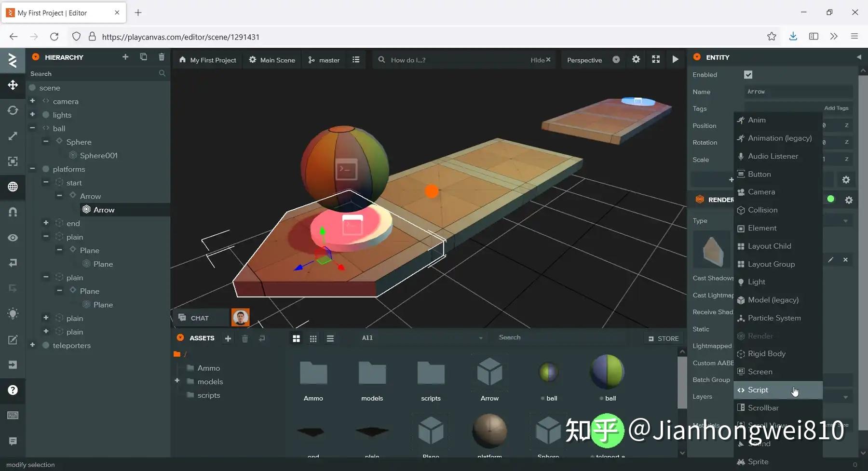The image size is (868, 471).
Task: Expand the camera entity in hierarchy
Action: click(32, 101)
